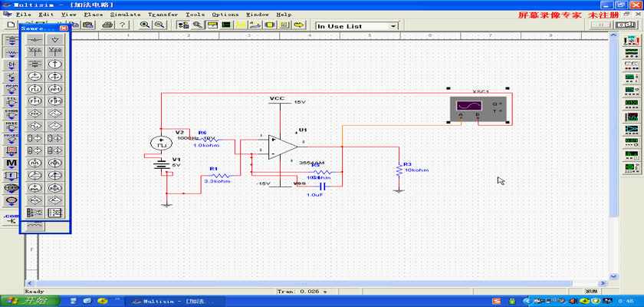Click the Print toolbar icon

click(x=107, y=25)
